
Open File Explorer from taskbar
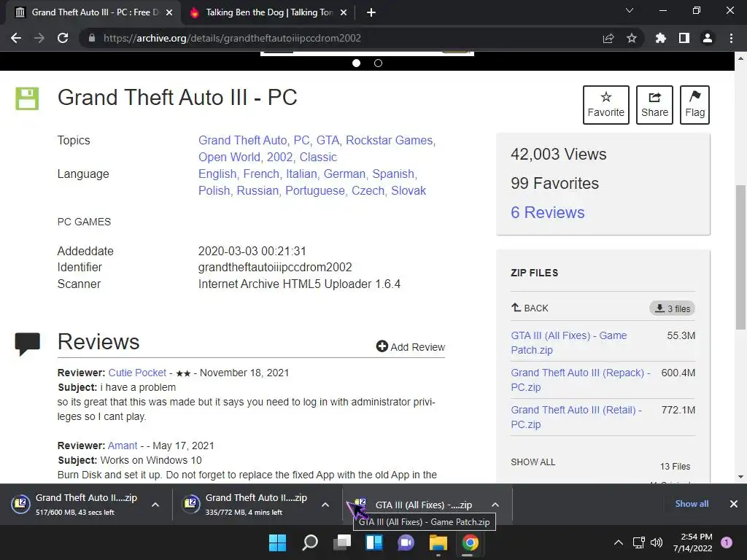click(438, 542)
